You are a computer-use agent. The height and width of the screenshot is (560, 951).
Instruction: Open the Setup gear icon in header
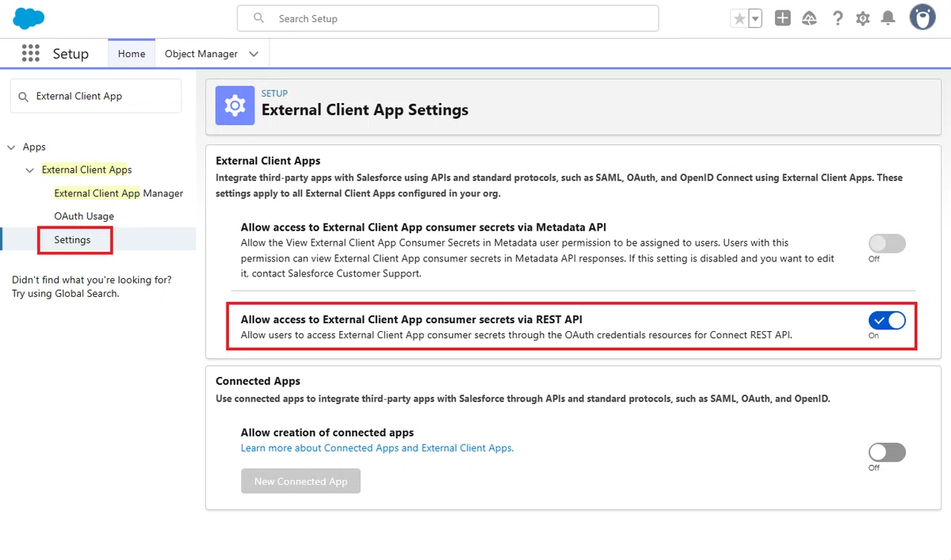(x=863, y=18)
